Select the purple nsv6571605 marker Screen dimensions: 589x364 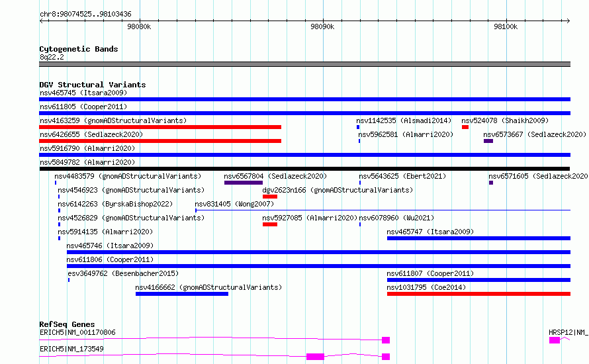click(x=491, y=183)
